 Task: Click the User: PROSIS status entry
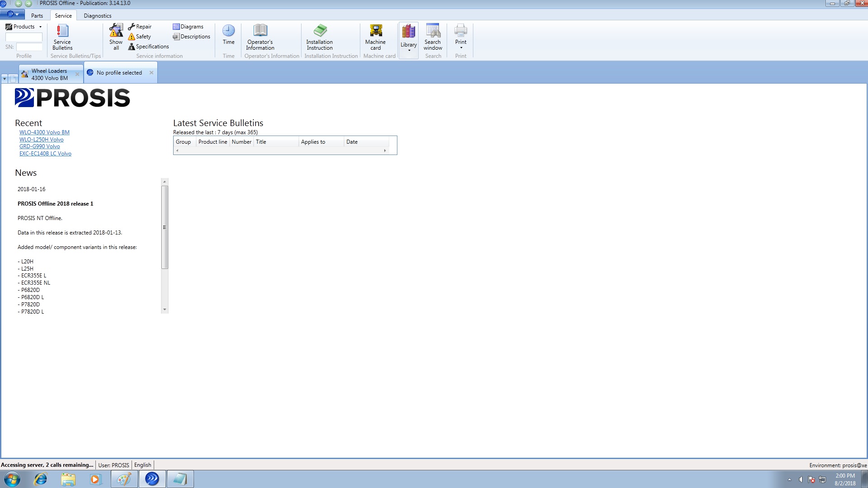click(x=113, y=465)
